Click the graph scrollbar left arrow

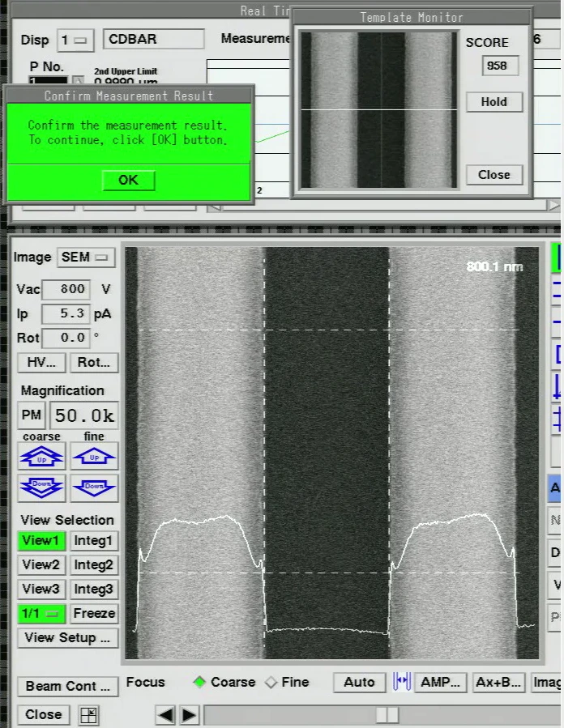coord(214,207)
